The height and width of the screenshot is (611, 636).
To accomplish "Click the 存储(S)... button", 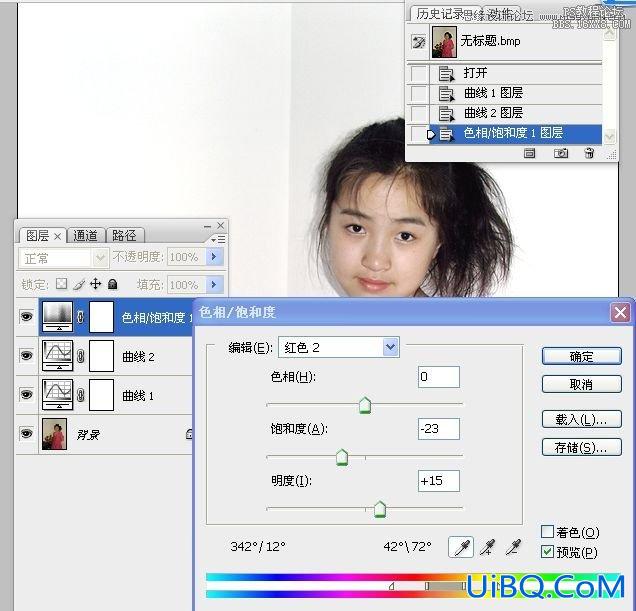I will (582, 447).
